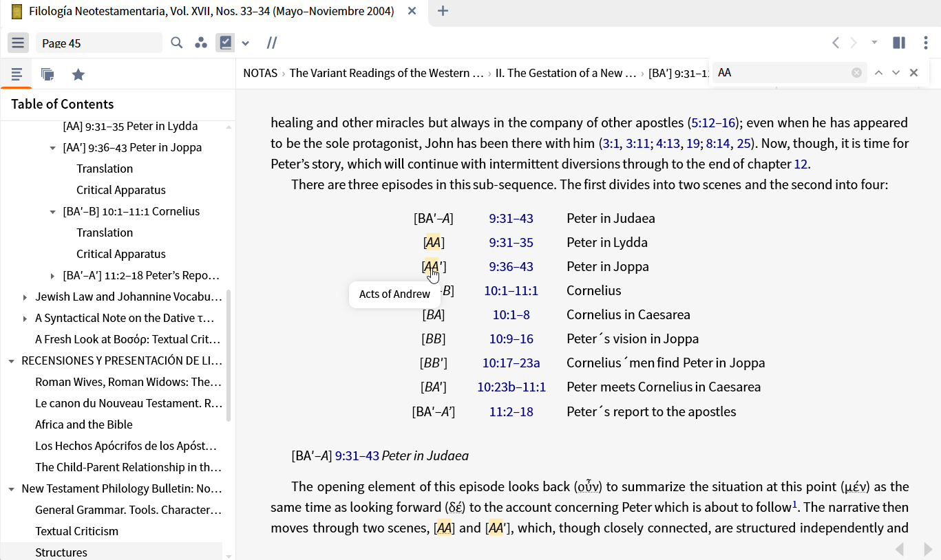The image size is (941, 560).
Task: Click the table of contents scrollbar
Action: coord(229,356)
